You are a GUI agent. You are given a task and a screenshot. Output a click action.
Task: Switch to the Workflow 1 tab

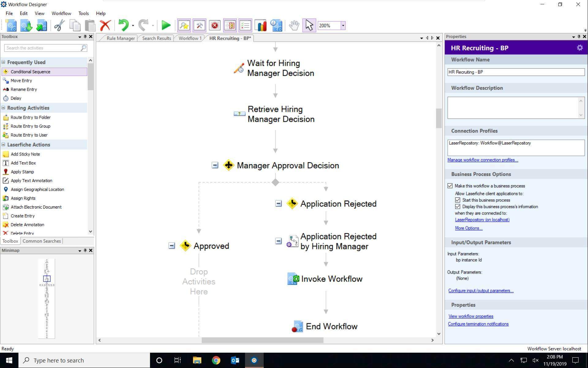[190, 38]
